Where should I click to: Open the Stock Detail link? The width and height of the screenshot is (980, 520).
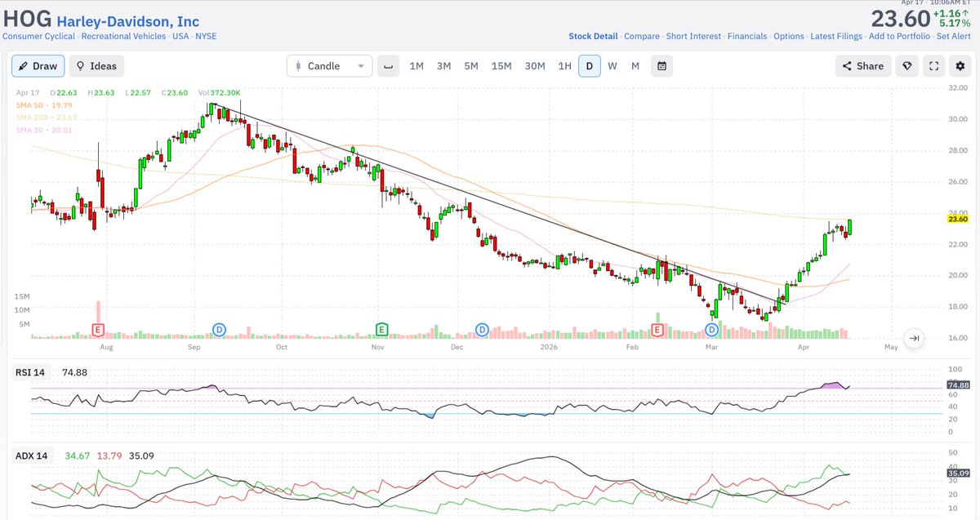coord(593,37)
